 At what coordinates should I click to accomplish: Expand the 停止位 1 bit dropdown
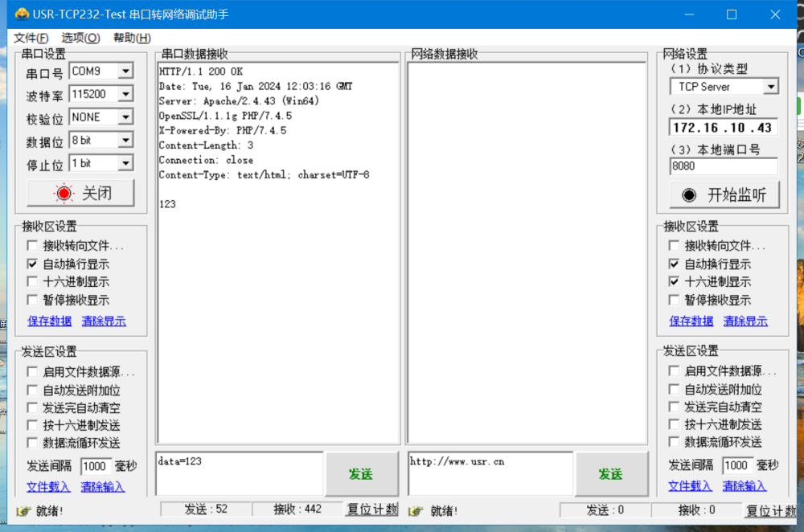click(125, 163)
